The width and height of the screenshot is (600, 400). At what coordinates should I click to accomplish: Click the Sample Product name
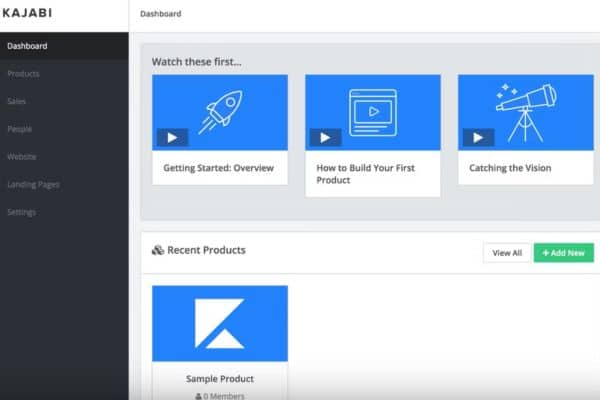tap(220, 379)
